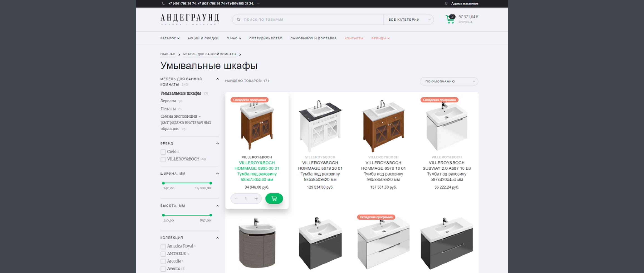Check the ANTHEUS collection checkbox
Viewport: 644px width, 273px height.
[163, 254]
